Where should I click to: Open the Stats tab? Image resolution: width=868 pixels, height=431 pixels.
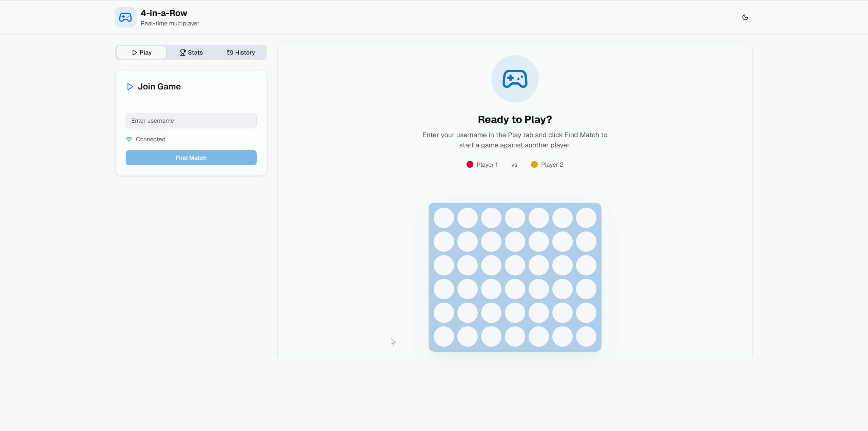[191, 53]
